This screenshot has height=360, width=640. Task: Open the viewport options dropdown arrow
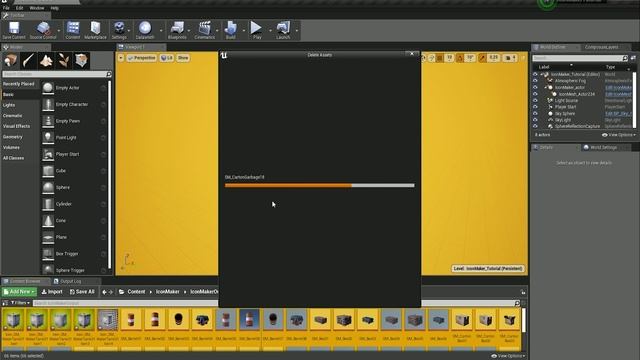point(121,58)
